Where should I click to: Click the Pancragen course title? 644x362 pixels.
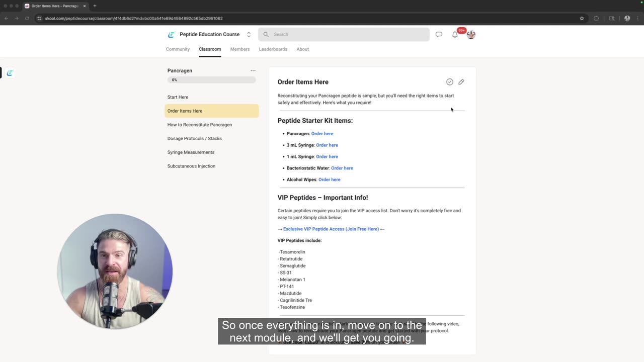[180, 70]
